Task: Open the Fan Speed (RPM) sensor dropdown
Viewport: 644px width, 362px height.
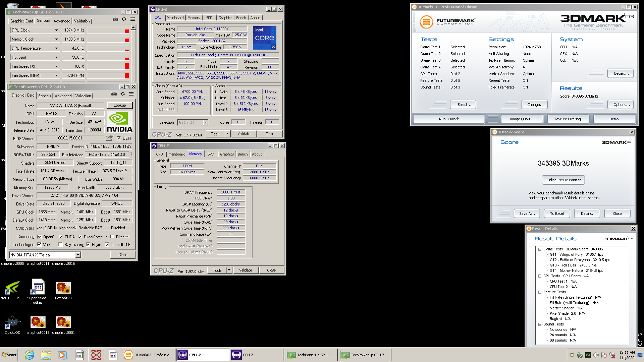Action: [x=56, y=75]
